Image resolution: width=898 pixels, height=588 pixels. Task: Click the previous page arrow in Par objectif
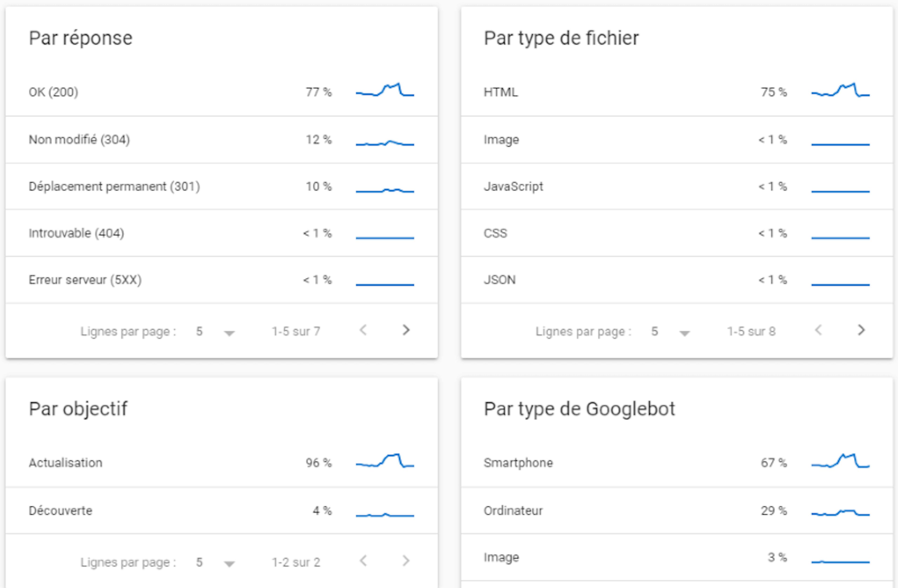(x=363, y=562)
